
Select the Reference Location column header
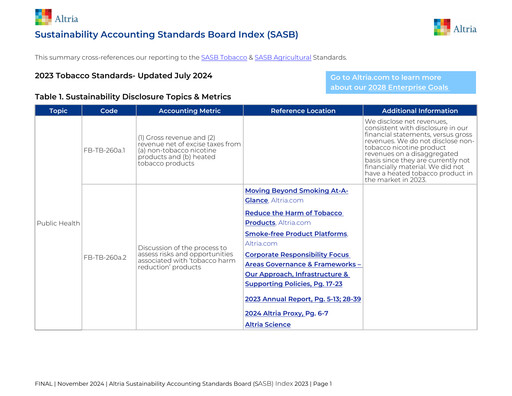pyautogui.click(x=303, y=111)
